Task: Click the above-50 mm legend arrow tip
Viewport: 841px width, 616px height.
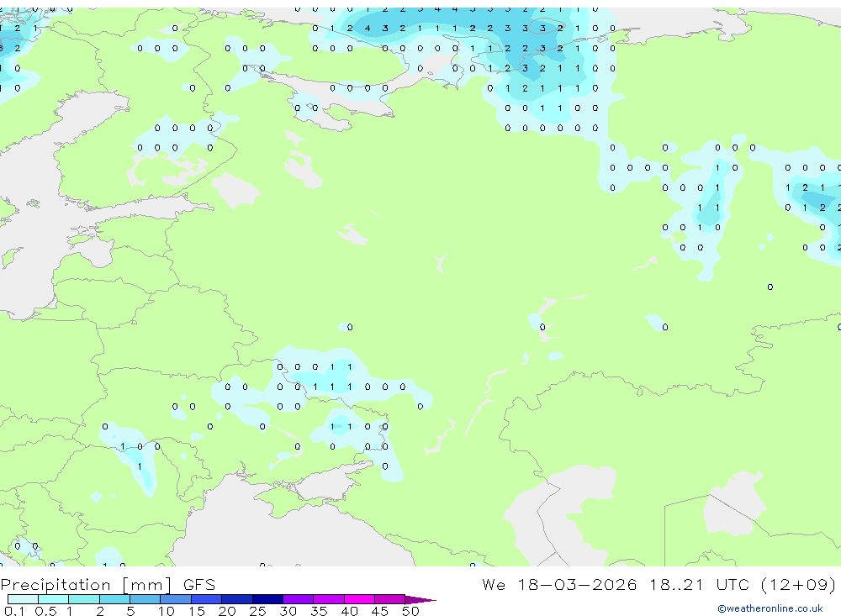Action: point(420,599)
